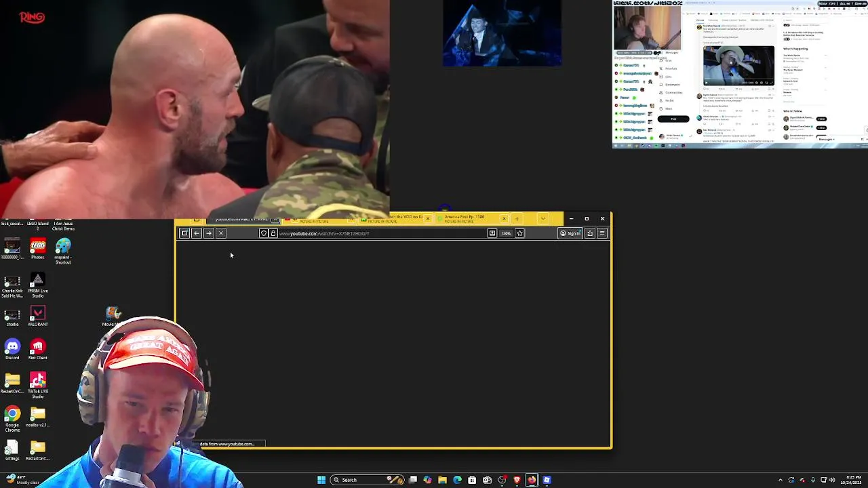The height and width of the screenshot is (488, 868).
Task: Close the VOD on Kick tab
Action: pos(427,219)
